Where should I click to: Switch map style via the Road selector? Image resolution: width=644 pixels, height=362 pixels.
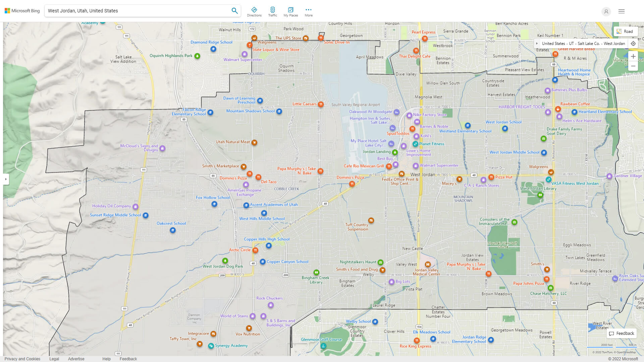[x=625, y=31]
